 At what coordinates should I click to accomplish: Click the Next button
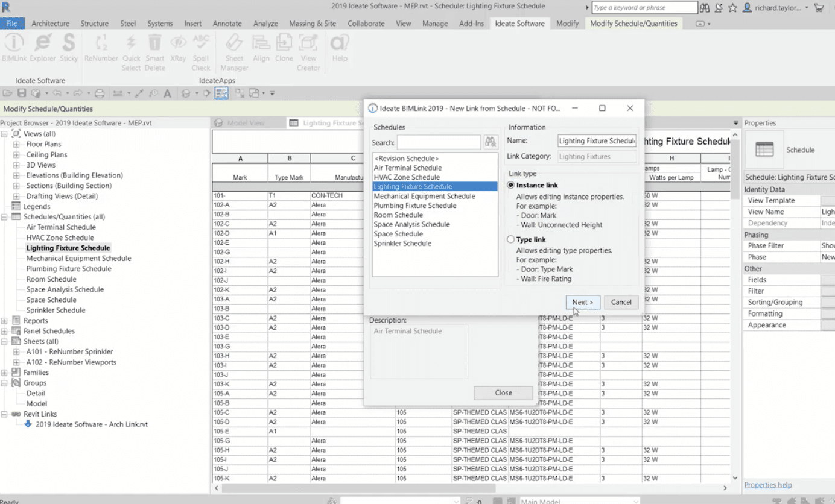583,303
